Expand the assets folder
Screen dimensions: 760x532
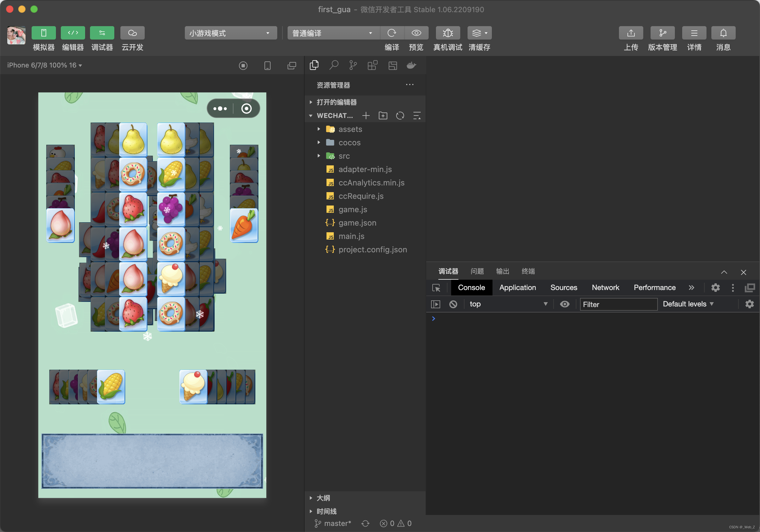point(350,129)
